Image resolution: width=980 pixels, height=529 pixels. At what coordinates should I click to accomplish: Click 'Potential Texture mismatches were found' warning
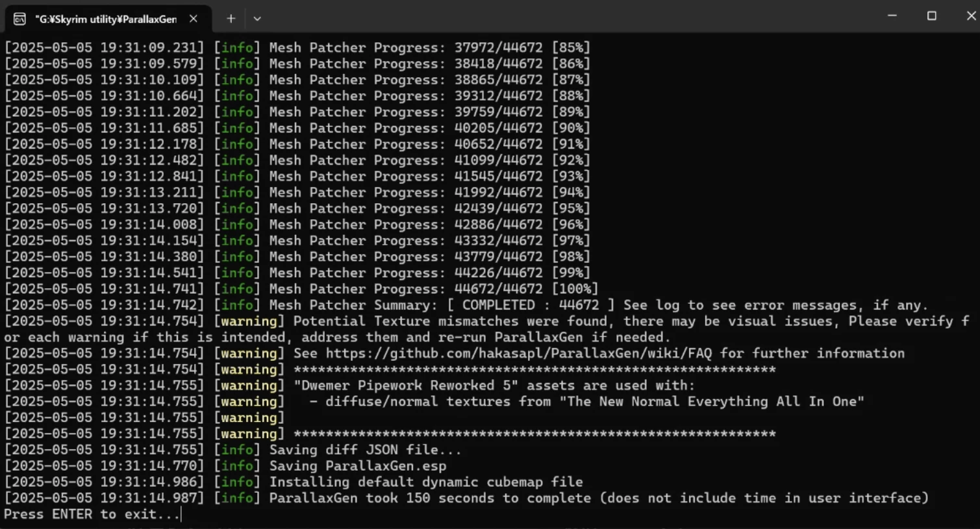pos(451,321)
